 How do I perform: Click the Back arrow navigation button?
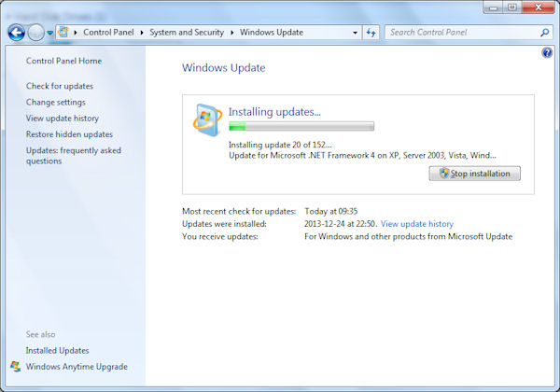17,33
